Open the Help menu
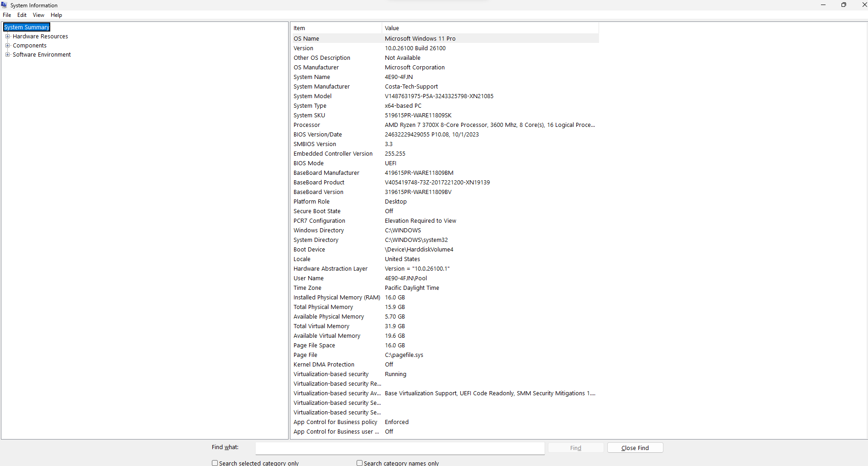Screen dimensions: 868x466 click(56, 15)
